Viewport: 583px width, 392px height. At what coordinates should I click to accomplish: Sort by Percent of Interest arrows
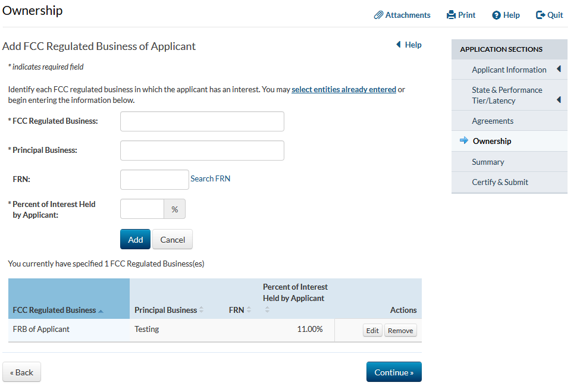pos(267,310)
